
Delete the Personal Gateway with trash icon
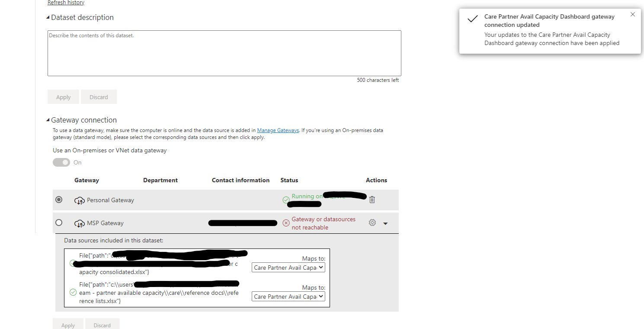[x=372, y=200]
